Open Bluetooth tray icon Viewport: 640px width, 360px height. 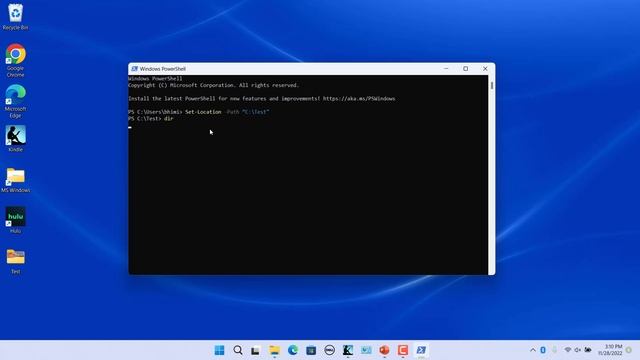(543, 350)
